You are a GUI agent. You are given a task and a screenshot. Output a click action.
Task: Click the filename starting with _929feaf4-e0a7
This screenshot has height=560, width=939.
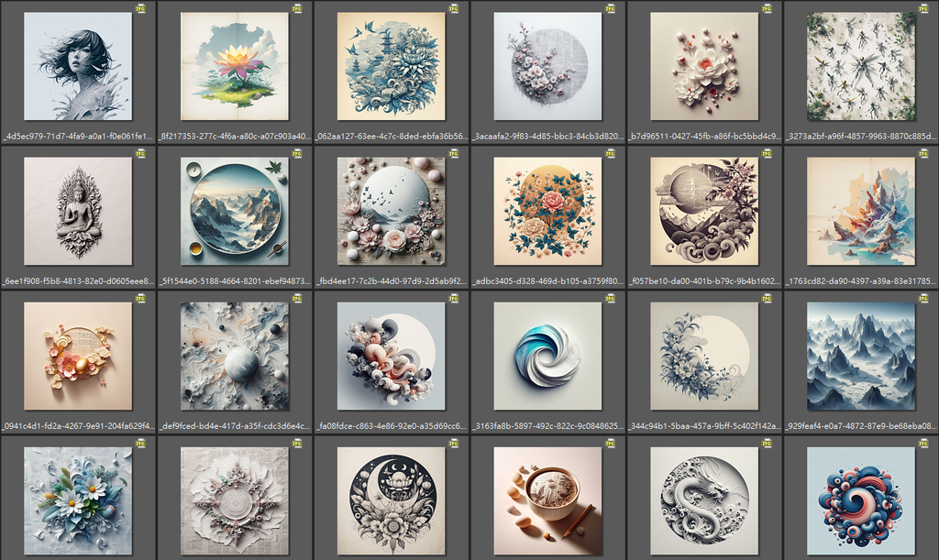pyautogui.click(x=861, y=426)
